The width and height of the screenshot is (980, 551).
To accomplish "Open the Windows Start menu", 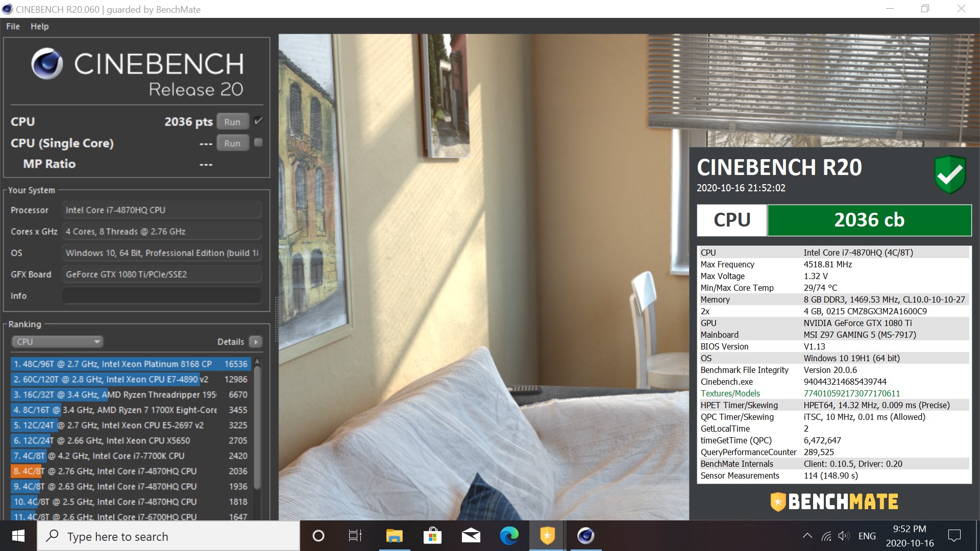I will [18, 536].
